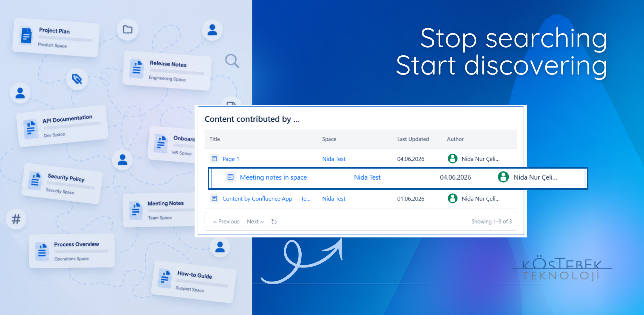Viewport: 644px width, 315px height.
Task: Click document icon on Process Overview card
Action: point(42,251)
